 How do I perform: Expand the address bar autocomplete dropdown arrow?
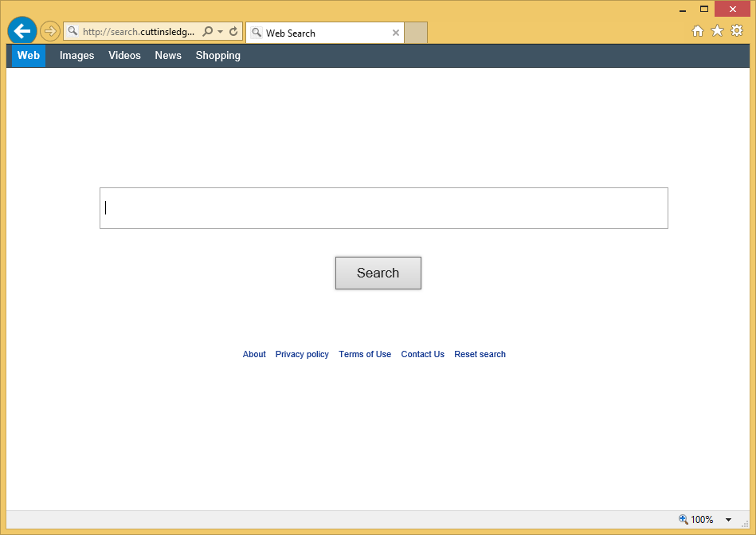(221, 32)
